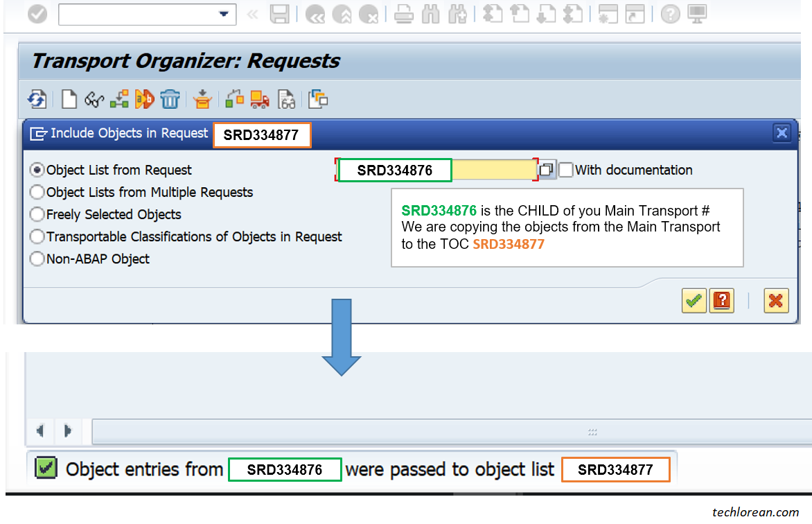Click the Find binoculars icon

pos(431,14)
